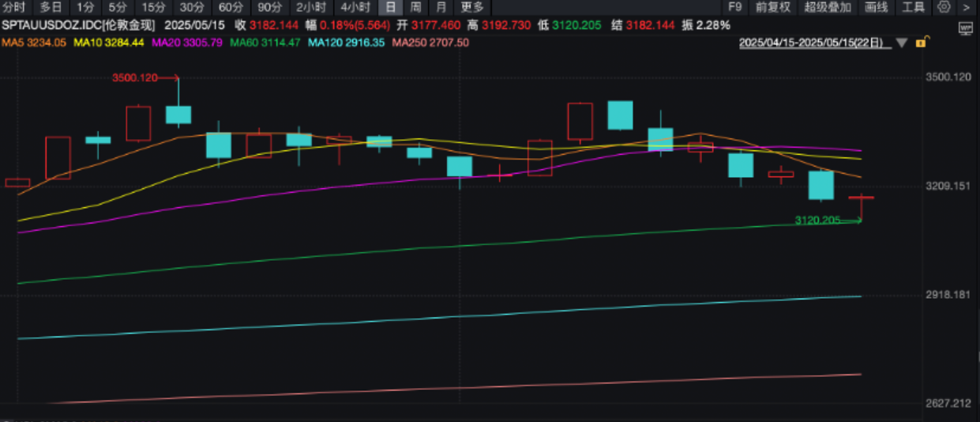Image resolution: width=980 pixels, height=422 pixels.
Task: Select the 多日 multi-day tab
Action: click(50, 7)
